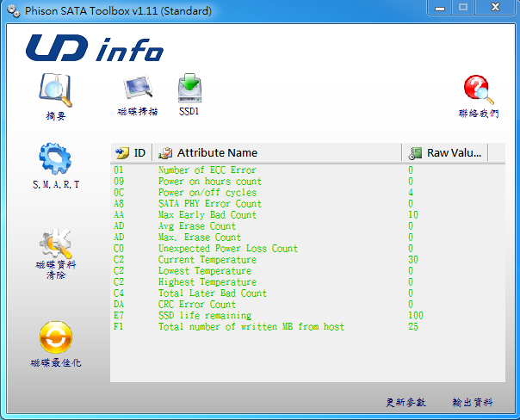Select the 'Power on hours count' row
Screen dimensions: 520x420
point(307,182)
